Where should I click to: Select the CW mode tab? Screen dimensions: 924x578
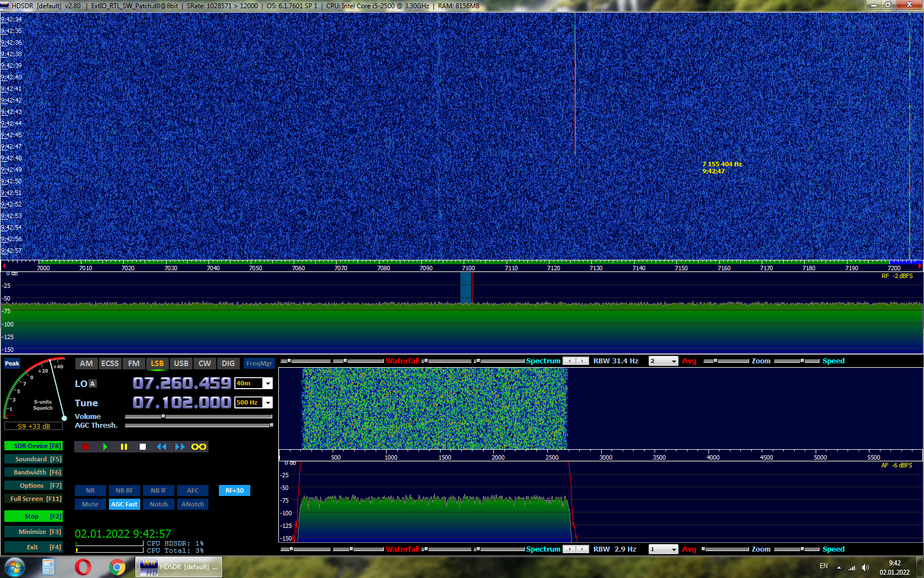click(x=205, y=363)
